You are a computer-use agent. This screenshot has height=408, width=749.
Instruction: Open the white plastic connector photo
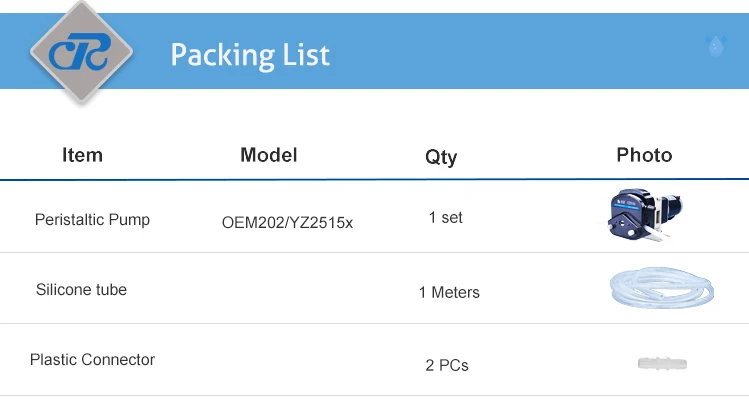pos(661,363)
